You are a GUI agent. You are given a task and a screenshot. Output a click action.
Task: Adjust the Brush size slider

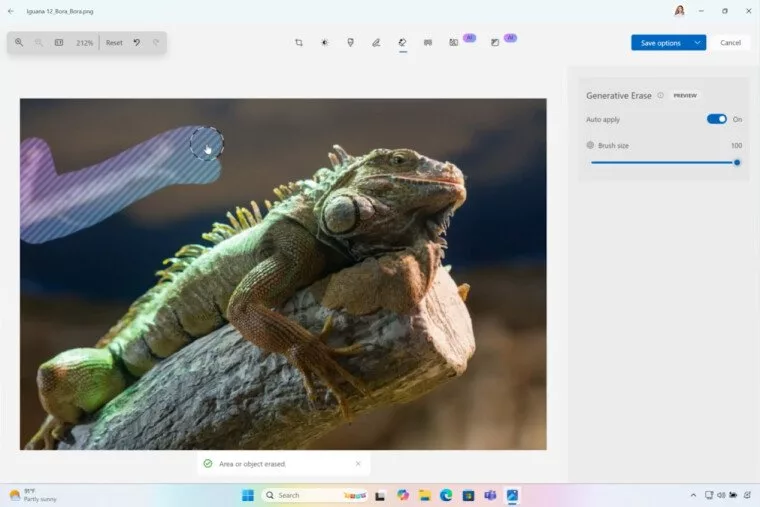click(664, 163)
